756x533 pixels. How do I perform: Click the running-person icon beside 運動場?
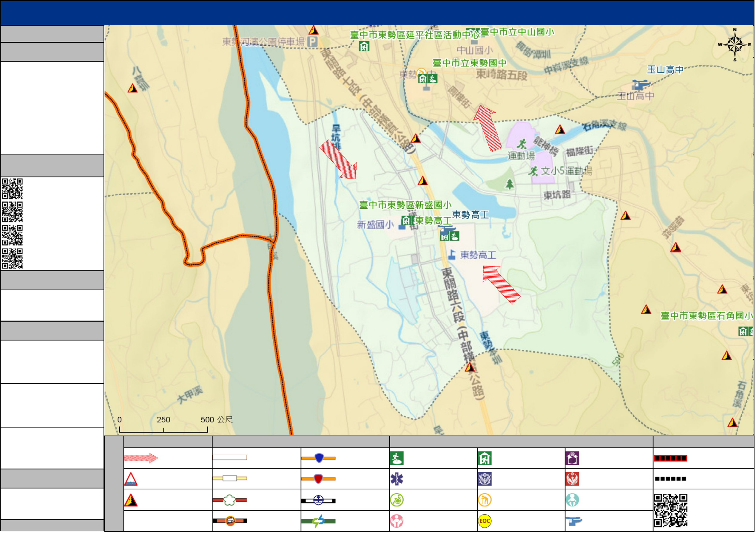522,144
